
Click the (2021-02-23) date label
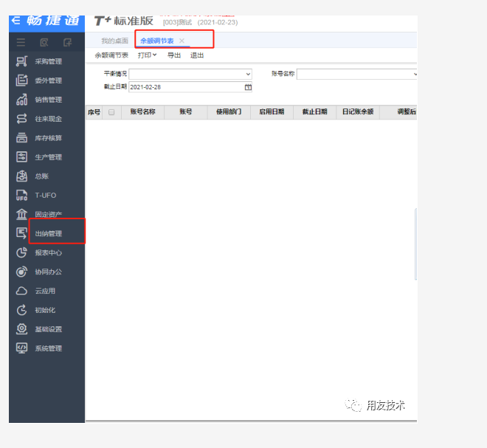[218, 22]
